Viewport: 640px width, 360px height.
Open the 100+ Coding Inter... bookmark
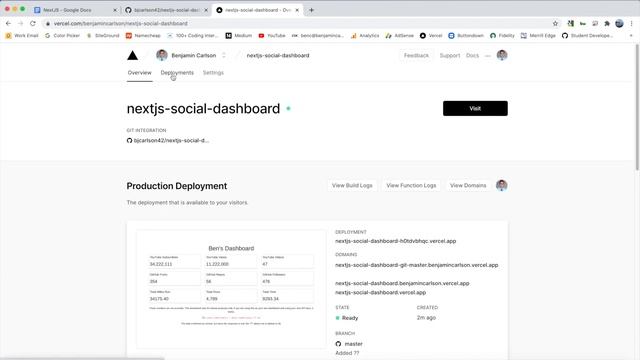[193, 36]
